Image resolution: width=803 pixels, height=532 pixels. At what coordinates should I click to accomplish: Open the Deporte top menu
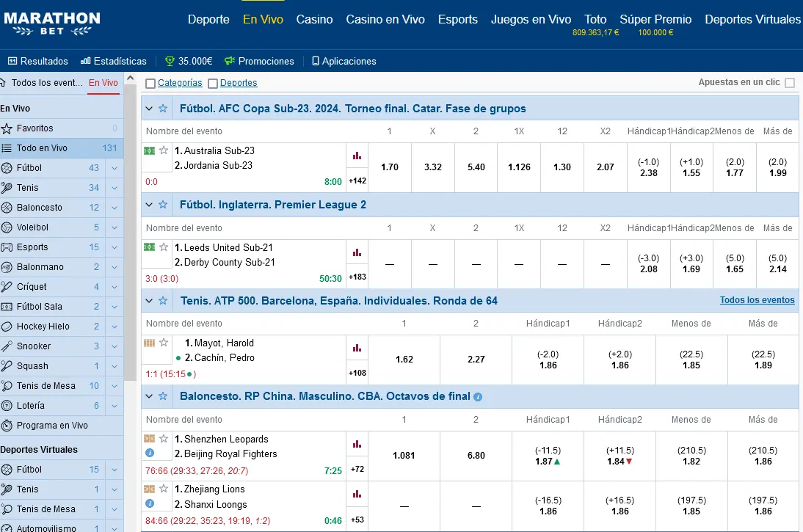click(x=208, y=20)
